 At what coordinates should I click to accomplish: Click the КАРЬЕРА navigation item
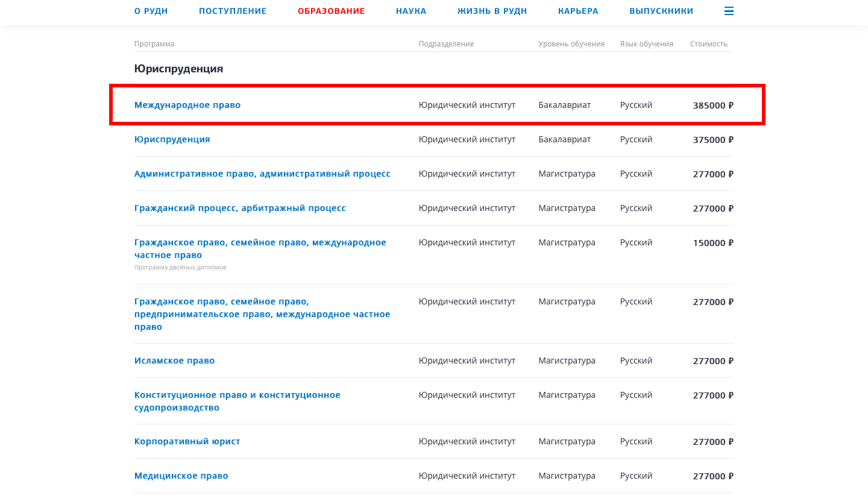pyautogui.click(x=578, y=11)
